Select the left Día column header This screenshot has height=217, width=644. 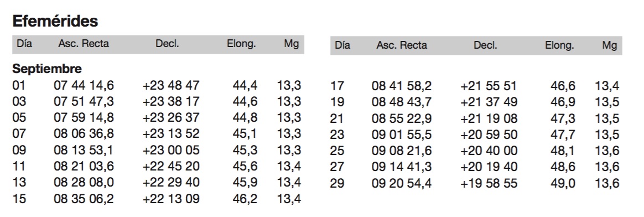[24, 43]
